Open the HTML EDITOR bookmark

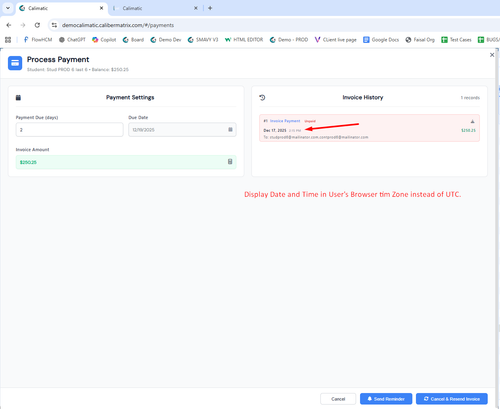[244, 40]
